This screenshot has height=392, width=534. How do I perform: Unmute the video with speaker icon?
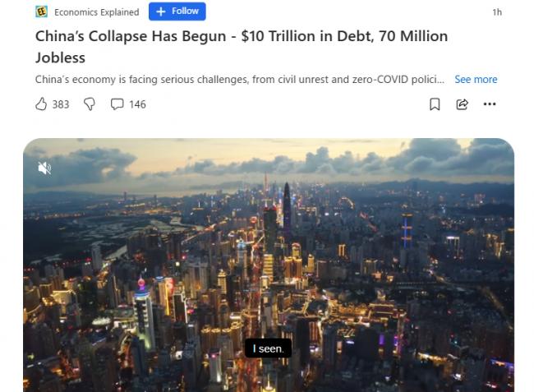(x=44, y=168)
